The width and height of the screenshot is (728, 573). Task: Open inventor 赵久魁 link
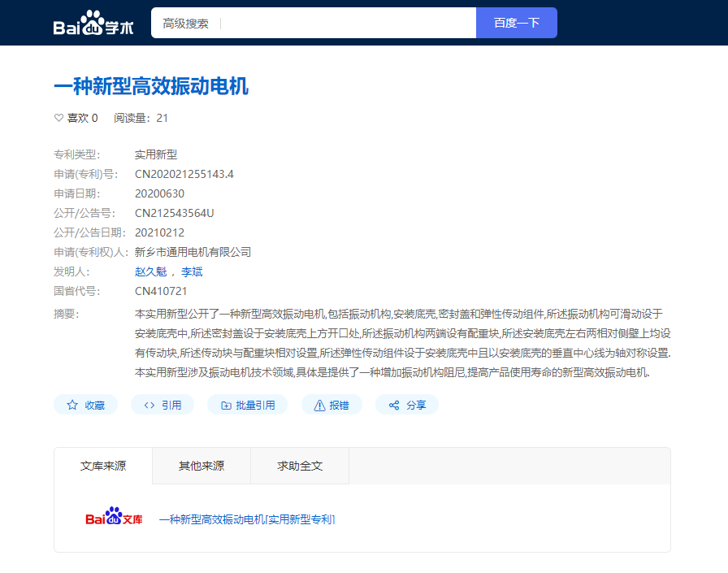point(150,271)
